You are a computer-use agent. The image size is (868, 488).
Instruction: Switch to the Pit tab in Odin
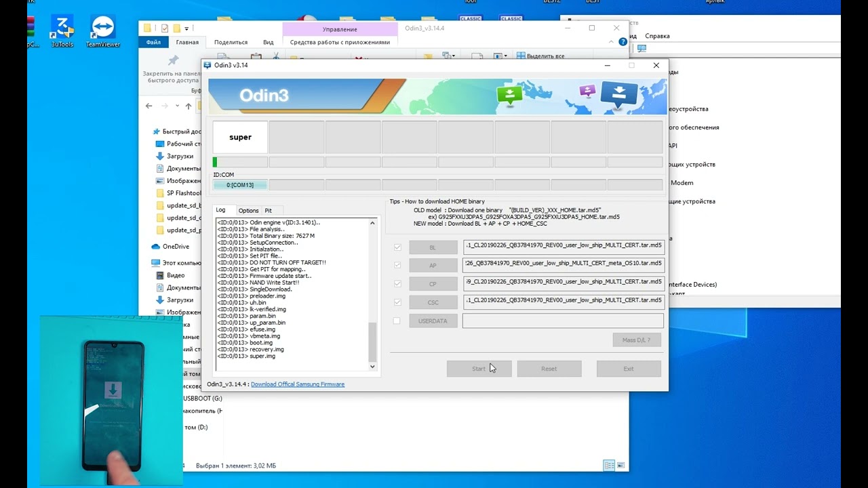pos(269,211)
